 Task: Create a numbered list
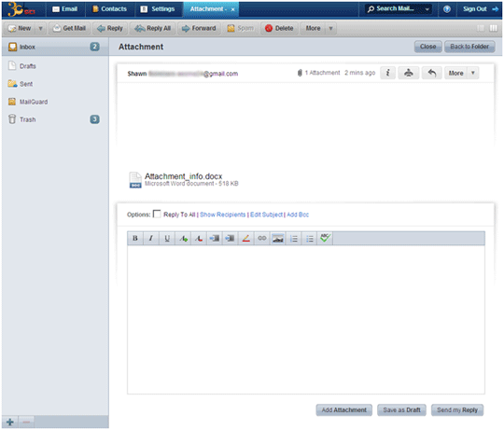(293, 238)
